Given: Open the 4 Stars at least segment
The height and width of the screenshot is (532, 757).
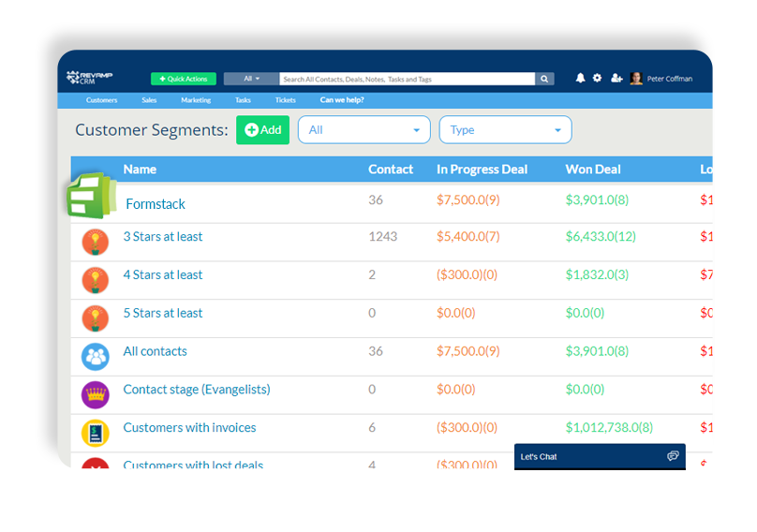Looking at the screenshot, I should click(x=163, y=274).
